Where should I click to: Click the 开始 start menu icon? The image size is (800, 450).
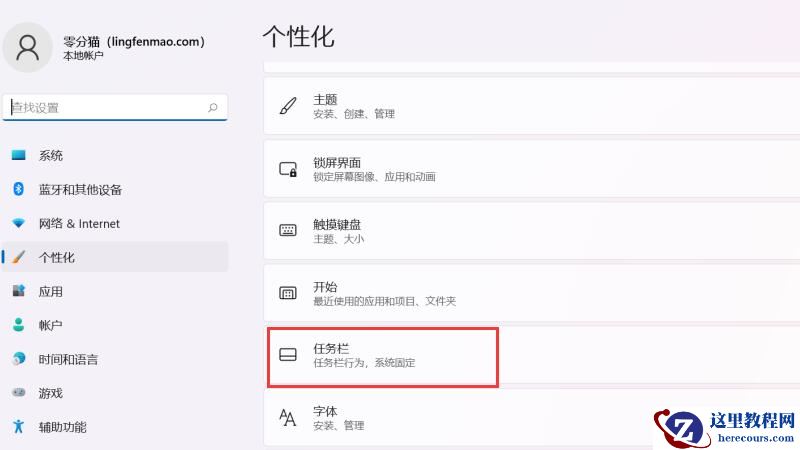click(x=288, y=293)
